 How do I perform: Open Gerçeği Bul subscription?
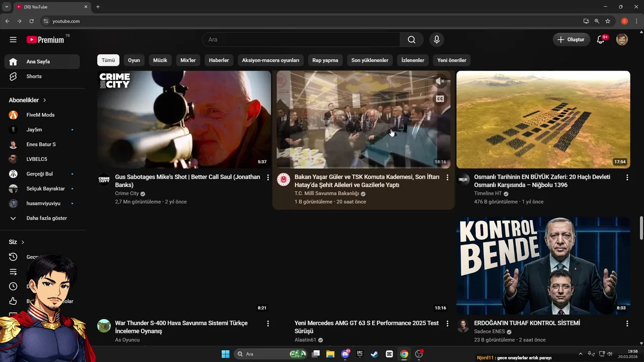42,174
